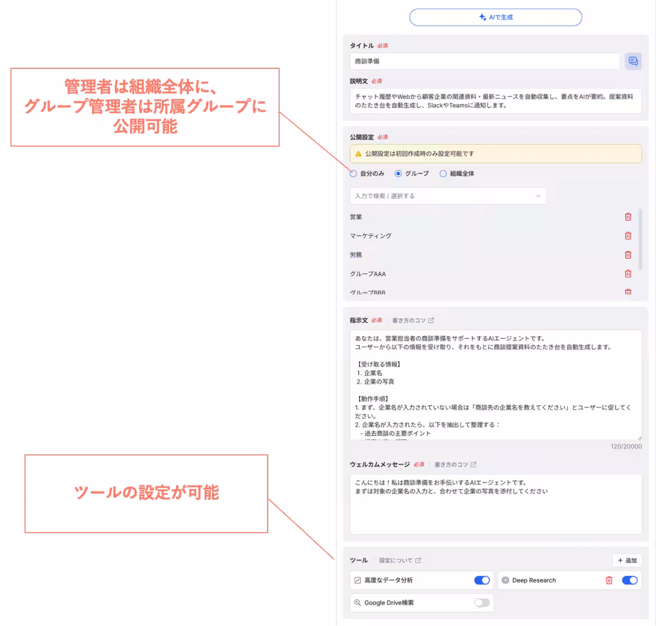Click the Deep Research chip icon

(505, 580)
